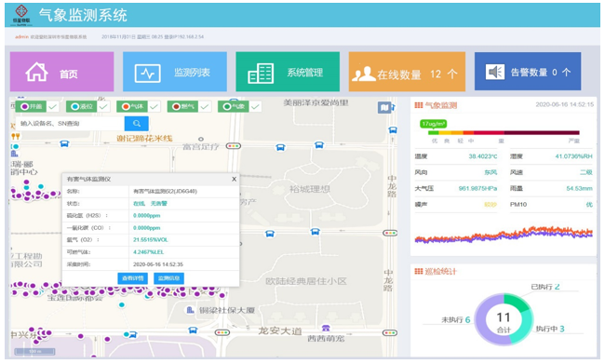
Task: Click the 未执行 6 legend label
Action: click(x=456, y=319)
